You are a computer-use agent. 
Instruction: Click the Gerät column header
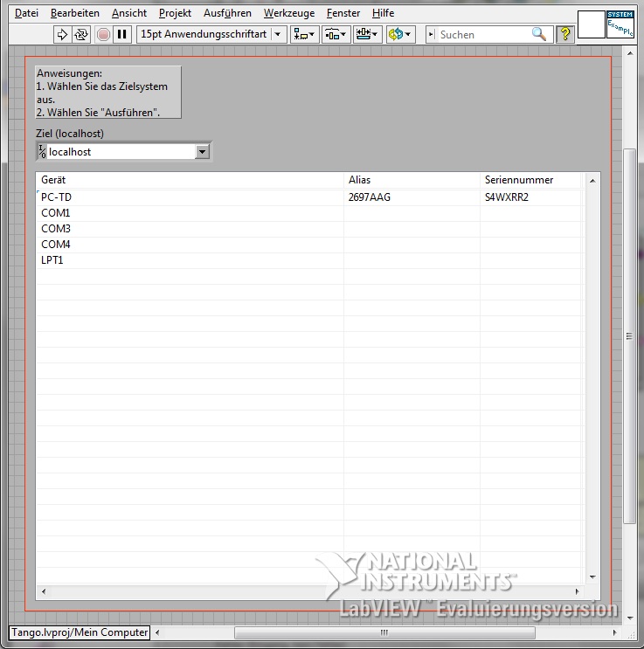190,180
